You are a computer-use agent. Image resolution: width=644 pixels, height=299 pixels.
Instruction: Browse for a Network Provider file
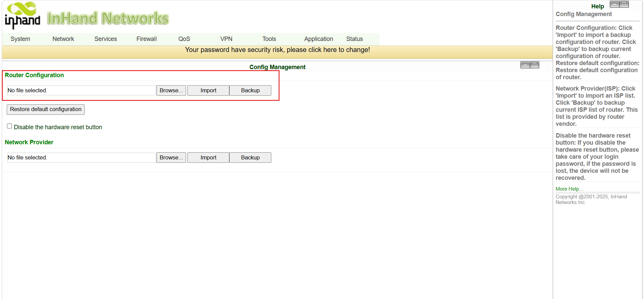point(171,157)
